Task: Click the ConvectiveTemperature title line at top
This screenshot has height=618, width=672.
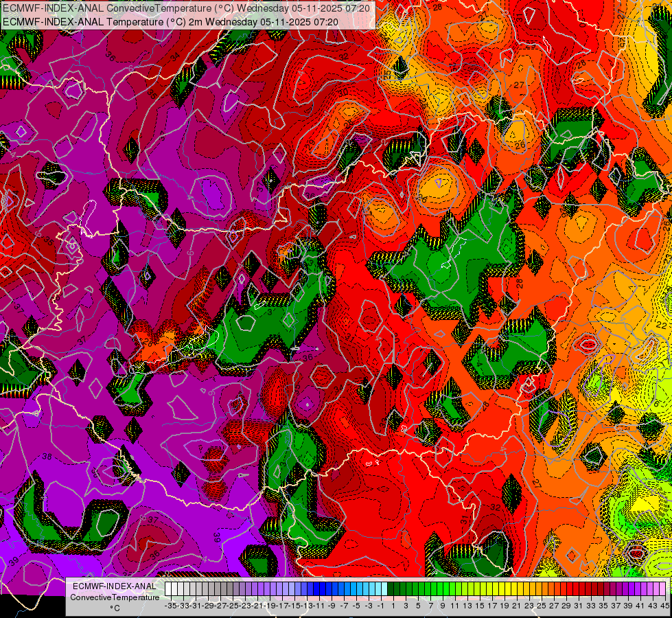Action: [187, 8]
